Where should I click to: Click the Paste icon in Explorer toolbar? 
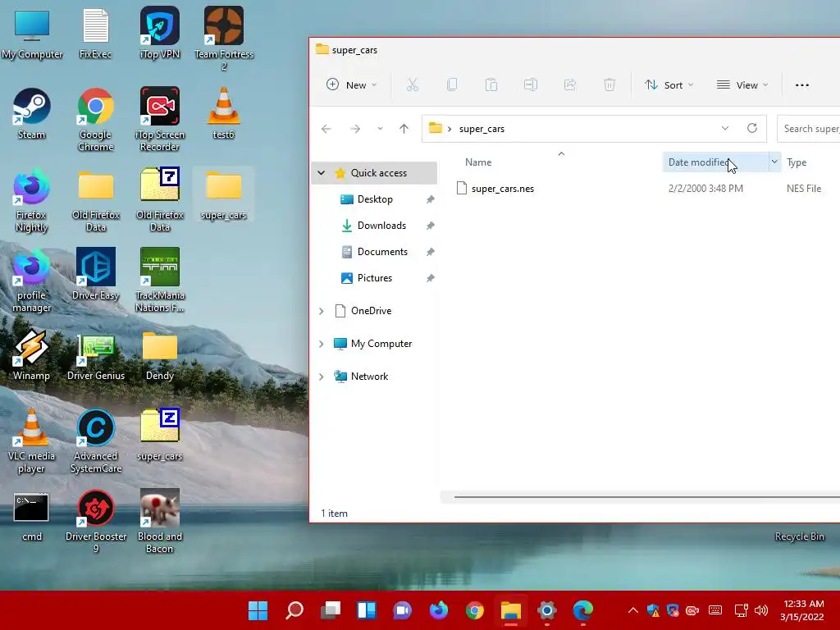coord(491,84)
